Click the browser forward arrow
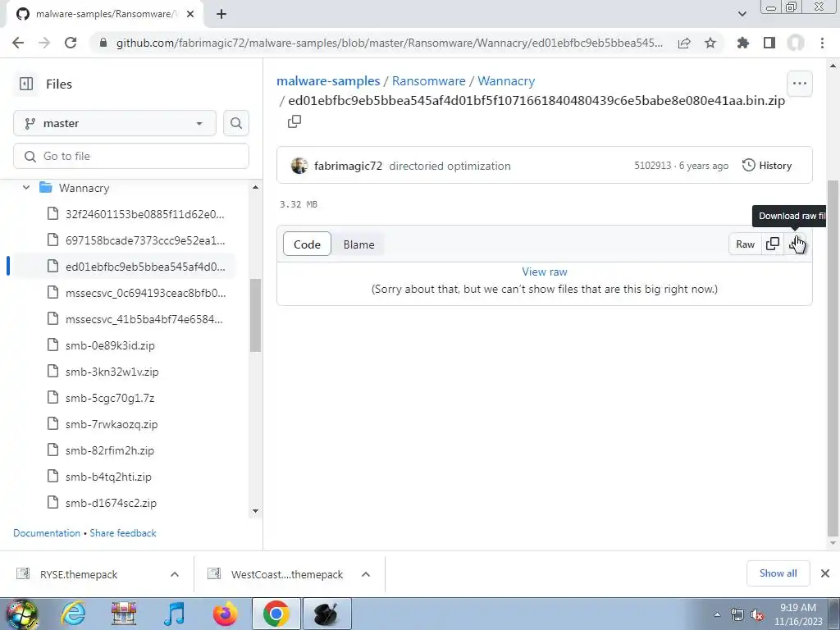The height and width of the screenshot is (630, 840). [44, 43]
